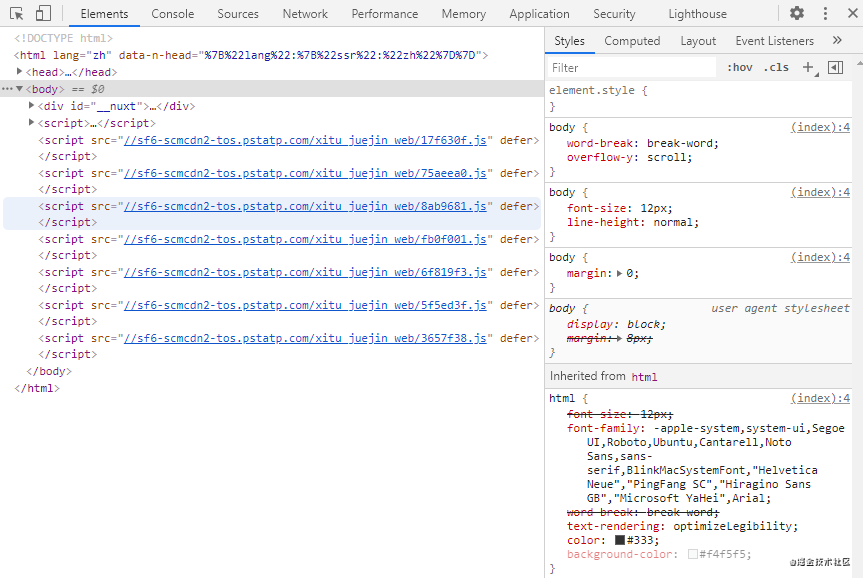Click the html link in Inherited from

pos(644,377)
